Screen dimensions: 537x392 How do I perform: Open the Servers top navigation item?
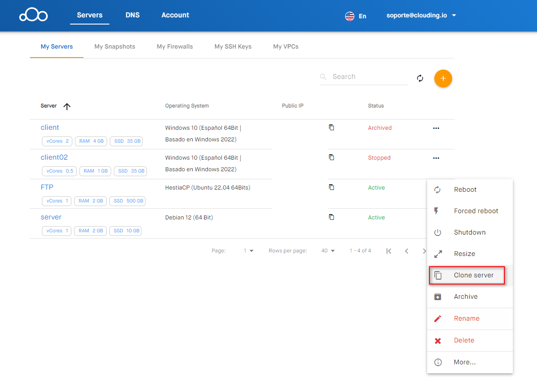coord(90,15)
